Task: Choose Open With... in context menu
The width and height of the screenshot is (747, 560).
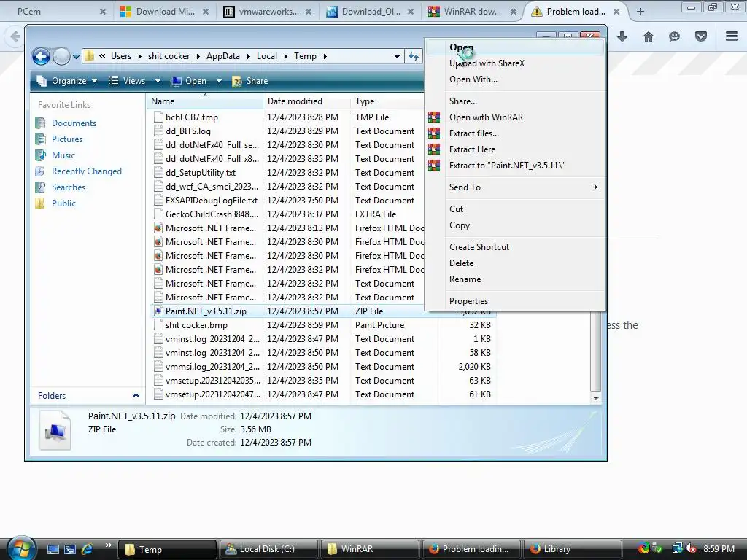Action: 515,79
